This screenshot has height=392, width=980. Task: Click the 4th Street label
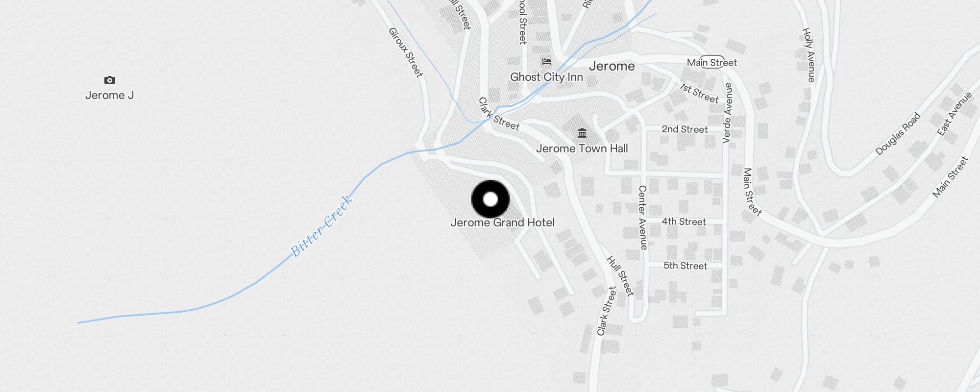coord(684,222)
